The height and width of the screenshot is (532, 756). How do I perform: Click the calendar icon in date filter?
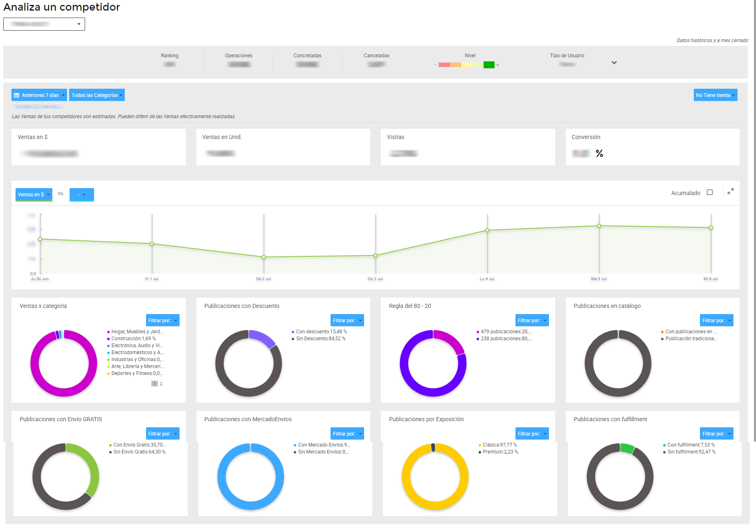point(17,95)
